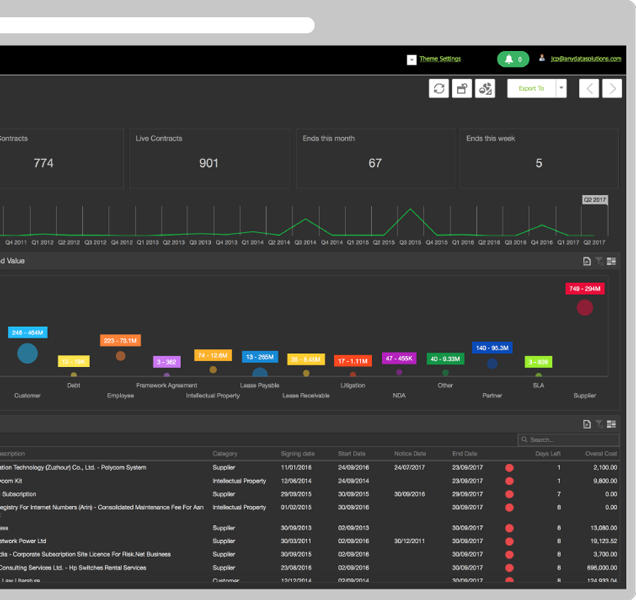Image resolution: width=636 pixels, height=600 pixels.
Task: Click the '17 - 1.11M' Litigation label
Action: 353,361
